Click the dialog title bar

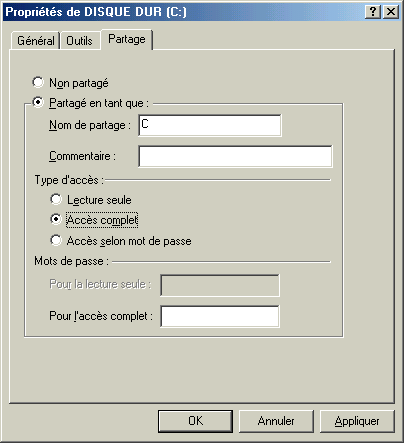coord(183,12)
